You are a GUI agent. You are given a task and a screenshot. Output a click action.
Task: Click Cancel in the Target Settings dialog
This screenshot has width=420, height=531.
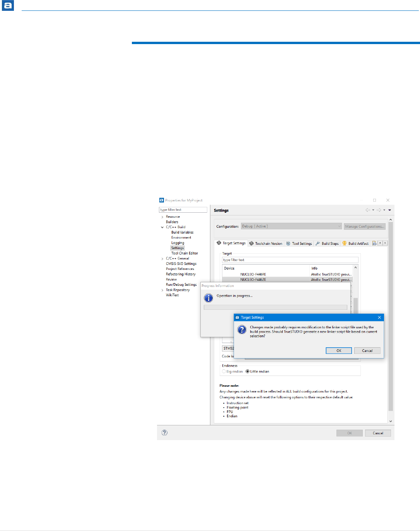[x=367, y=350]
